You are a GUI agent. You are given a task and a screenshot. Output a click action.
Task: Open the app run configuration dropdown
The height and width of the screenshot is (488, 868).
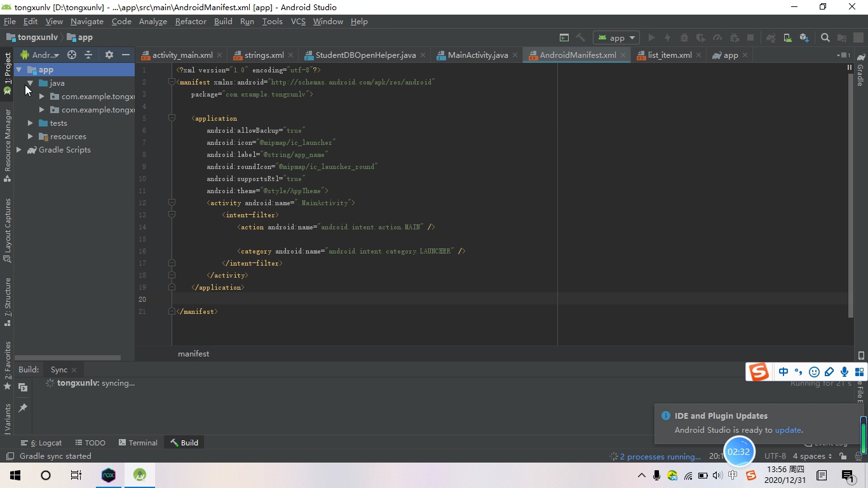616,37
